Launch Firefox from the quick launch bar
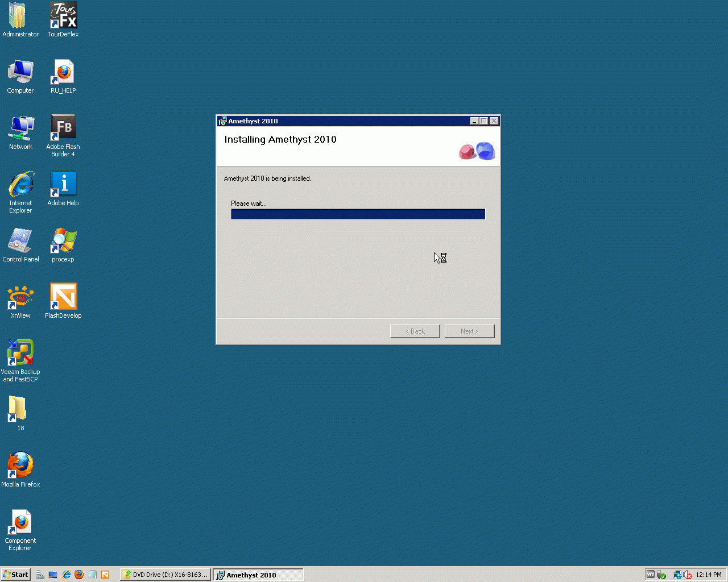Screen dimensions: 728x582 [x=79, y=575]
